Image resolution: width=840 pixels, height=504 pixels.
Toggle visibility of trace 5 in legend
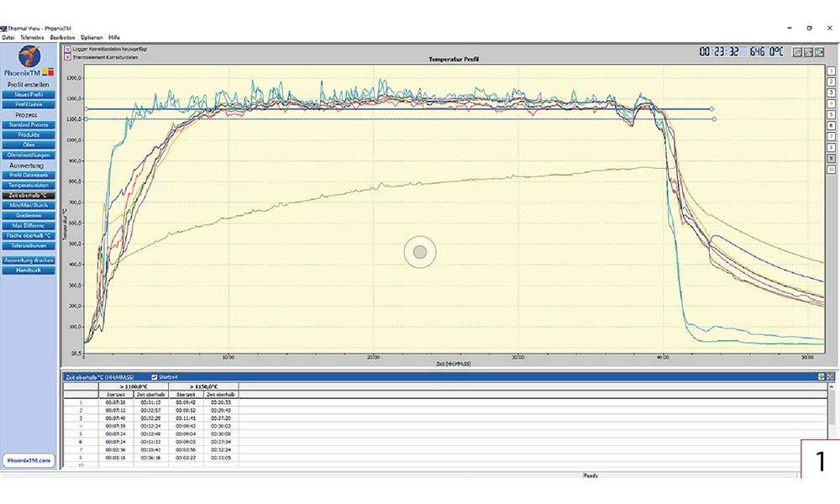[x=831, y=115]
